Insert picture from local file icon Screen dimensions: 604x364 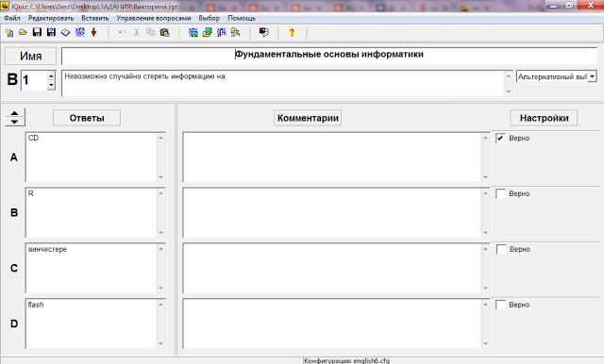pos(208,33)
